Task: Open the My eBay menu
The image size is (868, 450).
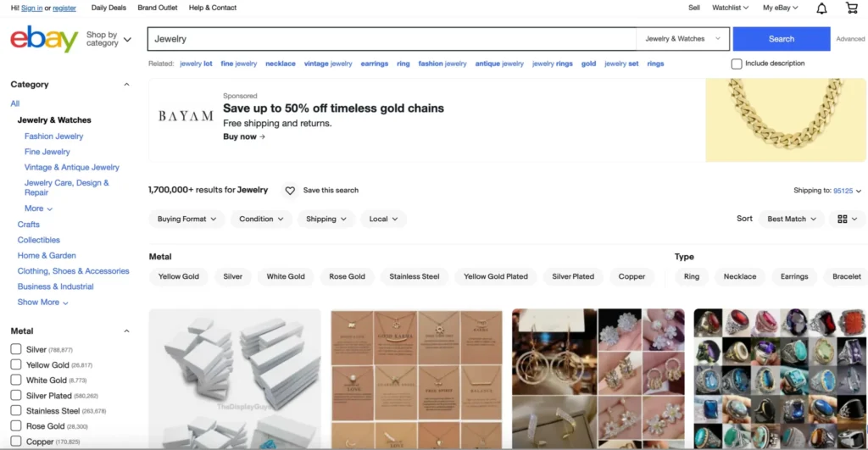Action: click(x=781, y=8)
